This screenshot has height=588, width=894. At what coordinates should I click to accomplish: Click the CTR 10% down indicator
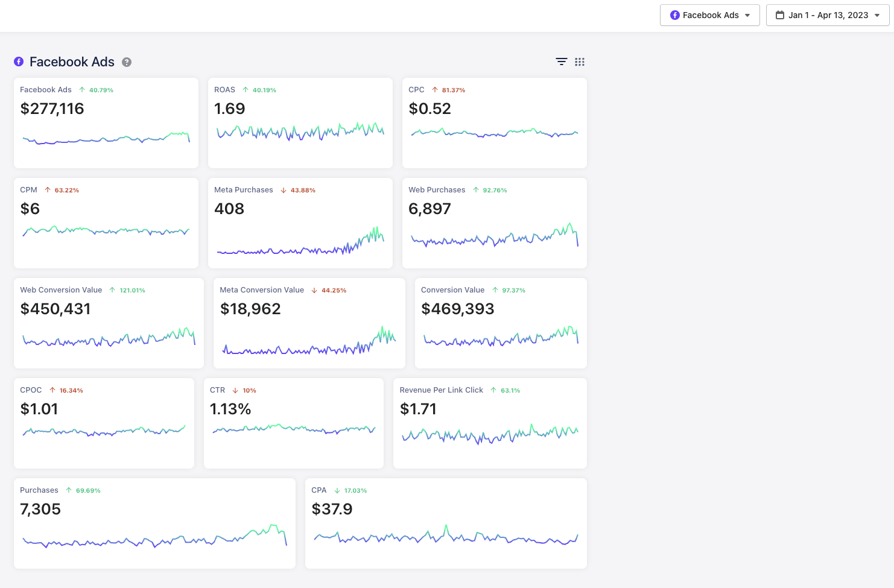(244, 390)
